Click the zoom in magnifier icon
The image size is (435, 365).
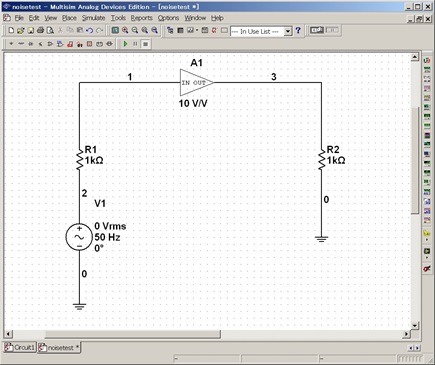125,31
